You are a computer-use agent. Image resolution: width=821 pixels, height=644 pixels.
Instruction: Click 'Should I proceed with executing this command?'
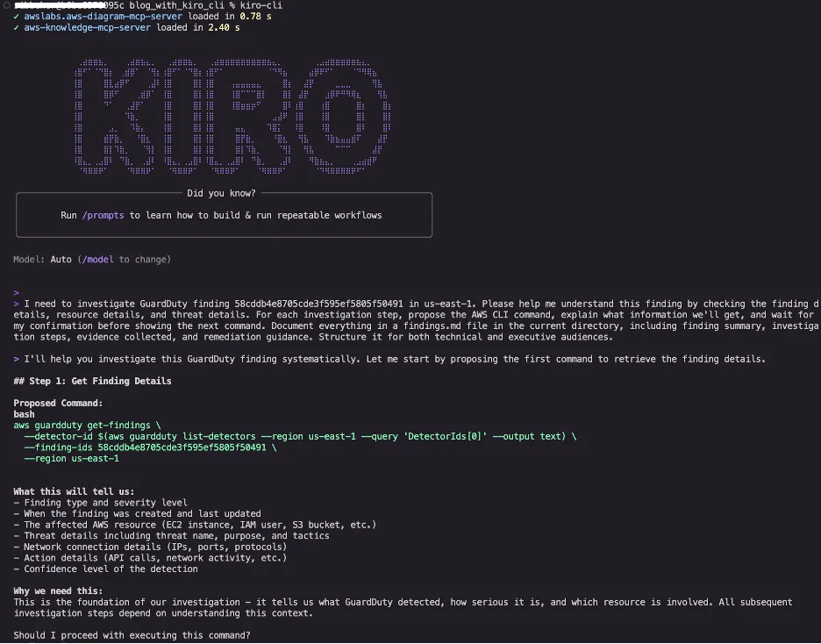(x=132, y=635)
